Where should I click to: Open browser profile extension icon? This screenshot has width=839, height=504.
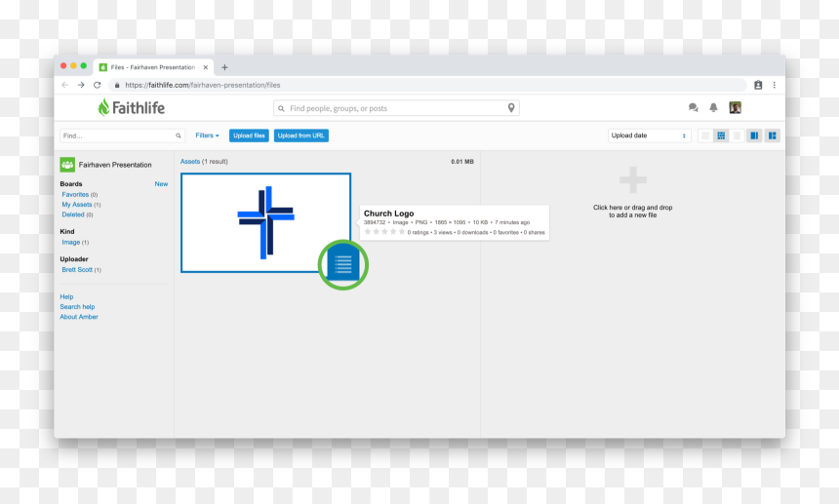coord(758,85)
